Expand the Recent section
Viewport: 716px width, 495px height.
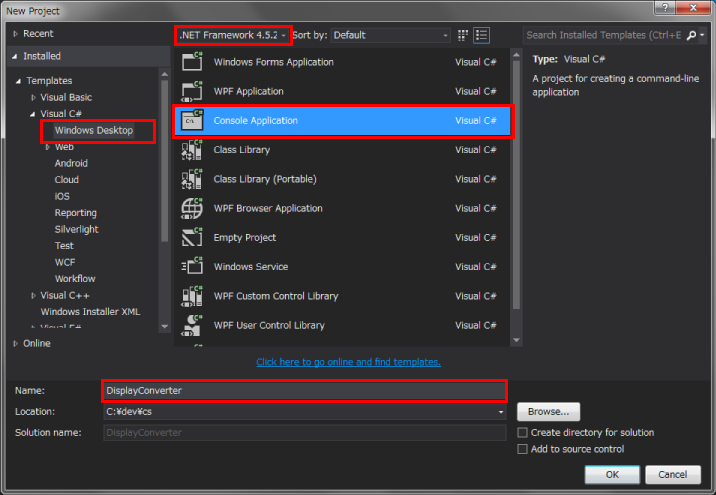coord(15,34)
